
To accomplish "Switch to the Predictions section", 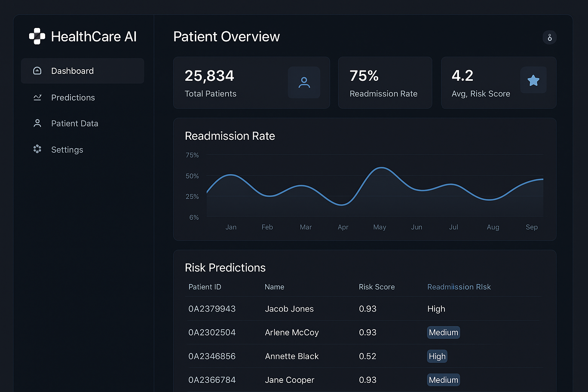I will click(x=73, y=97).
